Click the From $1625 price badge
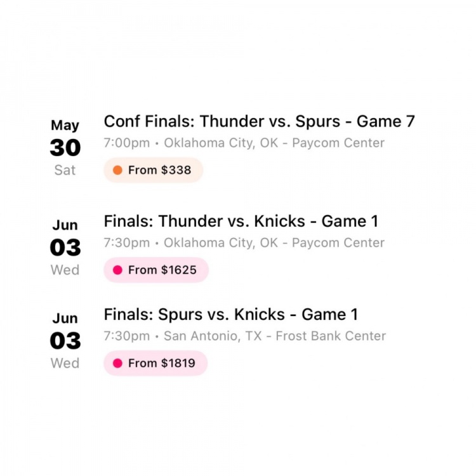476x476 pixels. [x=156, y=270]
